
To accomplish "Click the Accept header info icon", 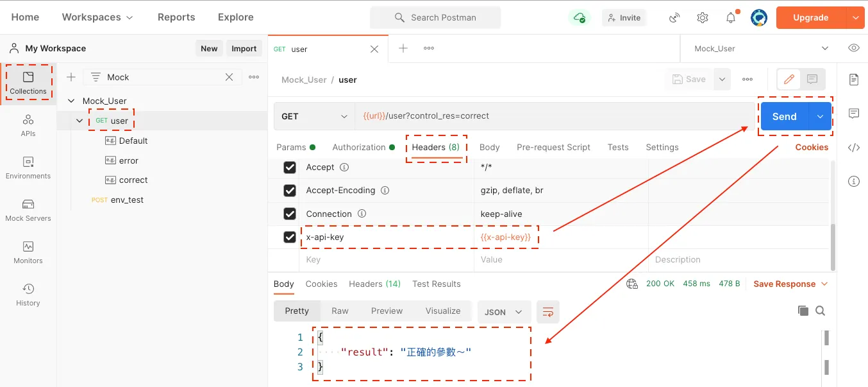I will pos(344,168).
